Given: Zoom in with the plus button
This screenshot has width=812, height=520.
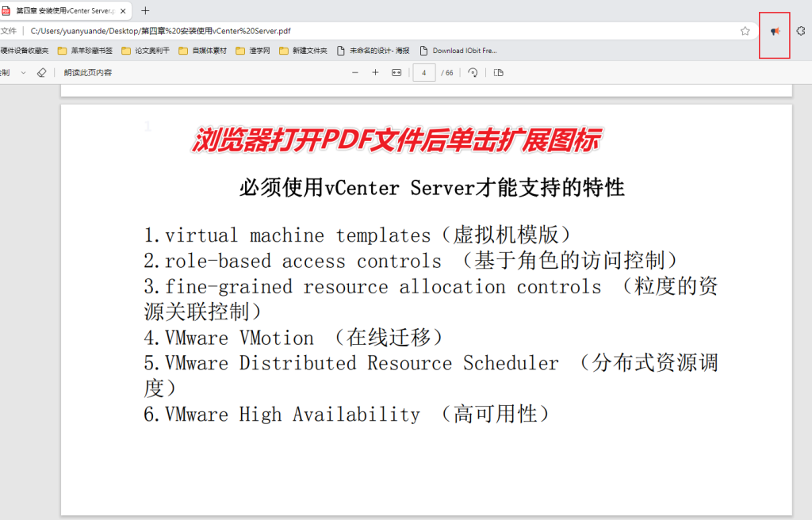Looking at the screenshot, I should 375,72.
